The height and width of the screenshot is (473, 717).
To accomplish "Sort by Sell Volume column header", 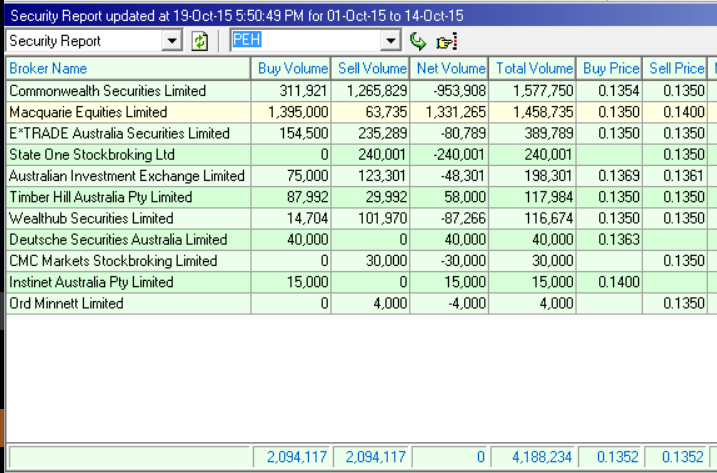I will tap(370, 68).
